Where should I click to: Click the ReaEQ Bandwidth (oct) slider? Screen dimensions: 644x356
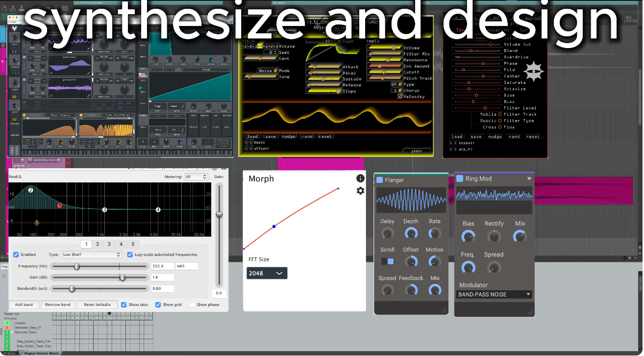[99, 288]
